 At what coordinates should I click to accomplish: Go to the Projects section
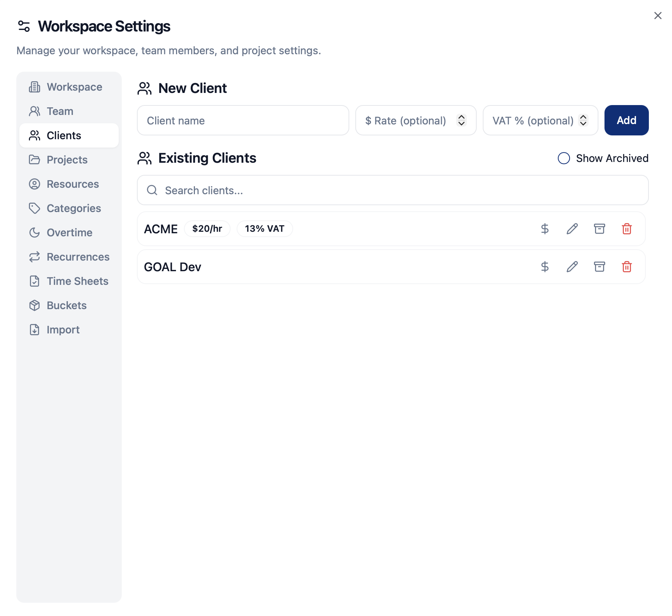[x=69, y=160]
